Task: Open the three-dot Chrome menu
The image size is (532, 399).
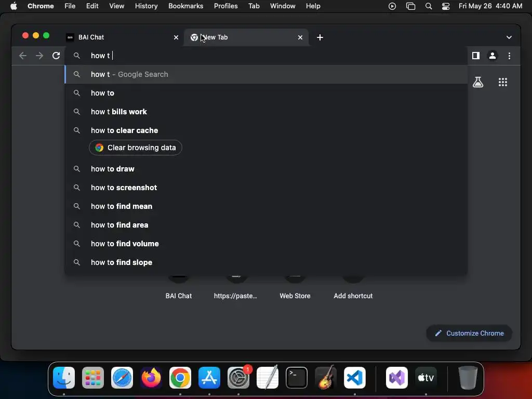Action: (509, 56)
